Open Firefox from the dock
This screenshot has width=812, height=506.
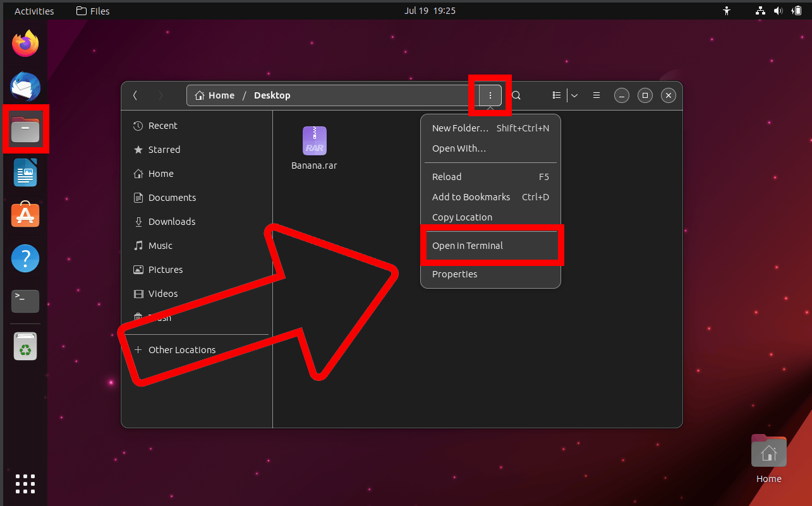click(x=25, y=43)
